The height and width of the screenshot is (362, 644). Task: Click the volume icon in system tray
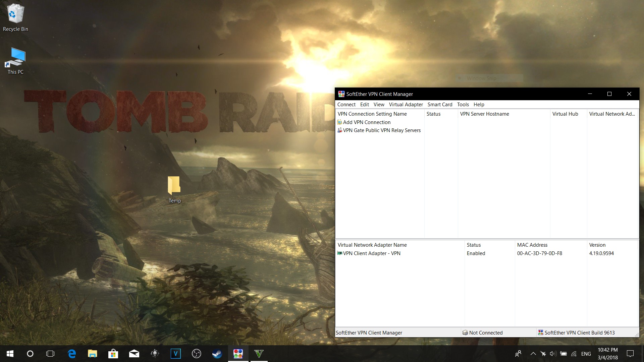(x=553, y=354)
